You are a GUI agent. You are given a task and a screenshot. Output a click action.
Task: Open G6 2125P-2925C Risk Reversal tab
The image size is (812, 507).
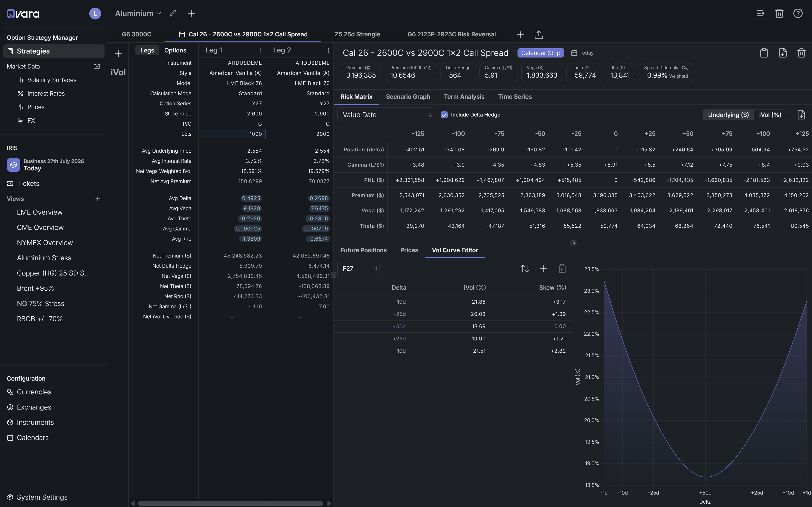[451, 34]
